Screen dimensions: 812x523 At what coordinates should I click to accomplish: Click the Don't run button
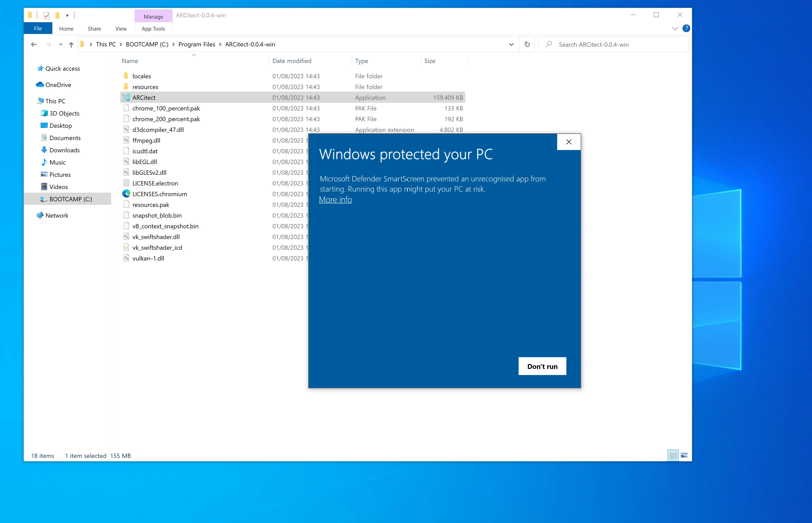(x=542, y=366)
